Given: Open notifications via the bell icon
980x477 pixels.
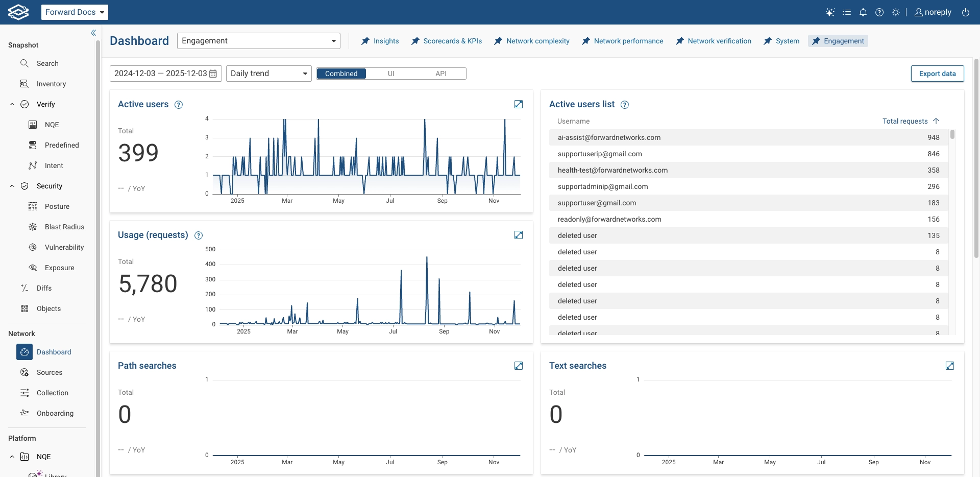Looking at the screenshot, I should coord(863,12).
